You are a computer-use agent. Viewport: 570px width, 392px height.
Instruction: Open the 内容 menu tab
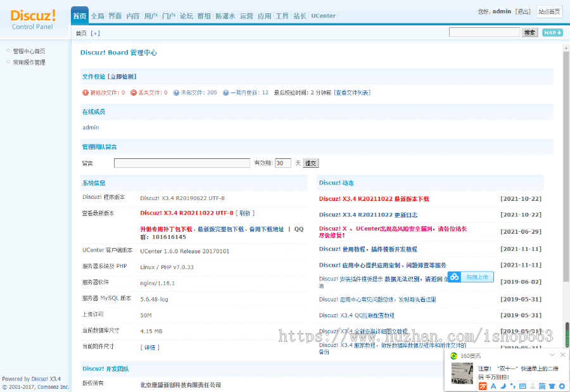point(133,16)
